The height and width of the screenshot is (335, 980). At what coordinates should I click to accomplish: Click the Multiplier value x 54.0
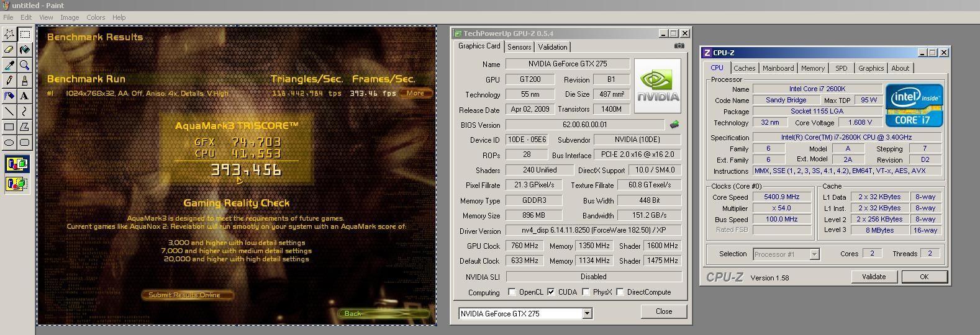point(781,208)
